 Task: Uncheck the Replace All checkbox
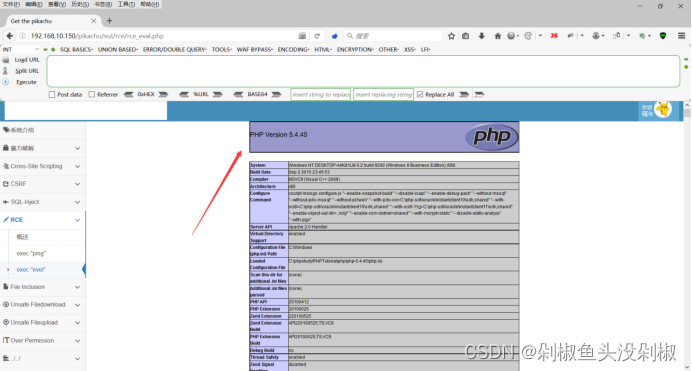click(420, 94)
